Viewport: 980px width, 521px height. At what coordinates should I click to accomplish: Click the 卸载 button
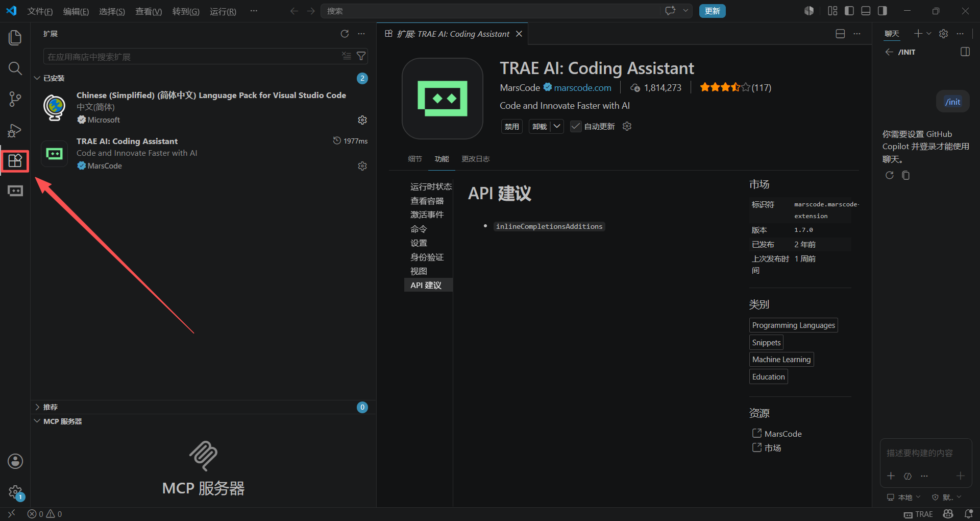pyautogui.click(x=540, y=126)
